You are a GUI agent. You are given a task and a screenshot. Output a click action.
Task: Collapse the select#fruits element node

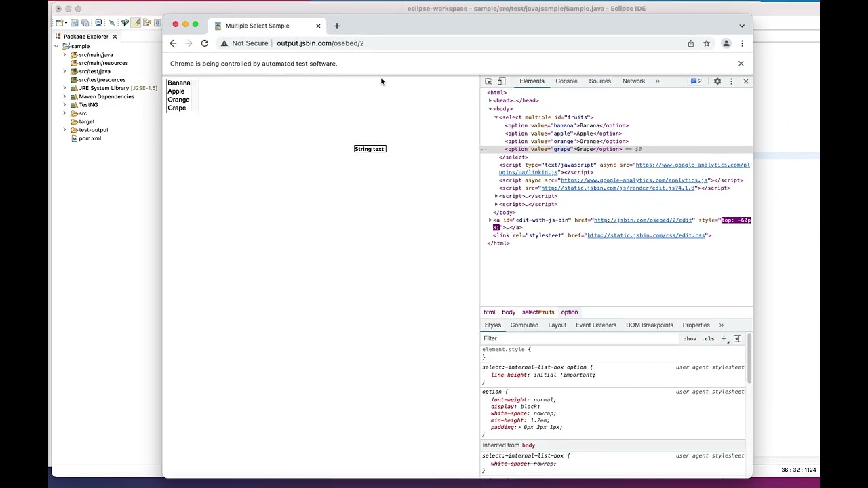496,117
